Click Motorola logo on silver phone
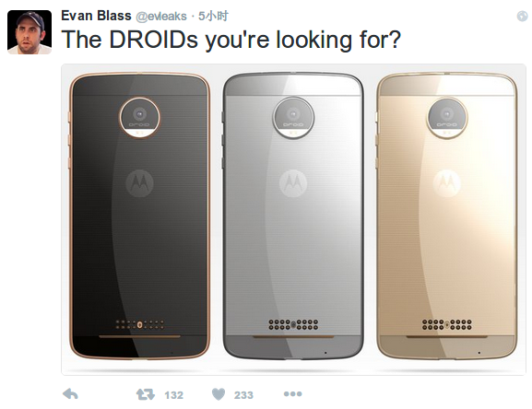 (293, 183)
